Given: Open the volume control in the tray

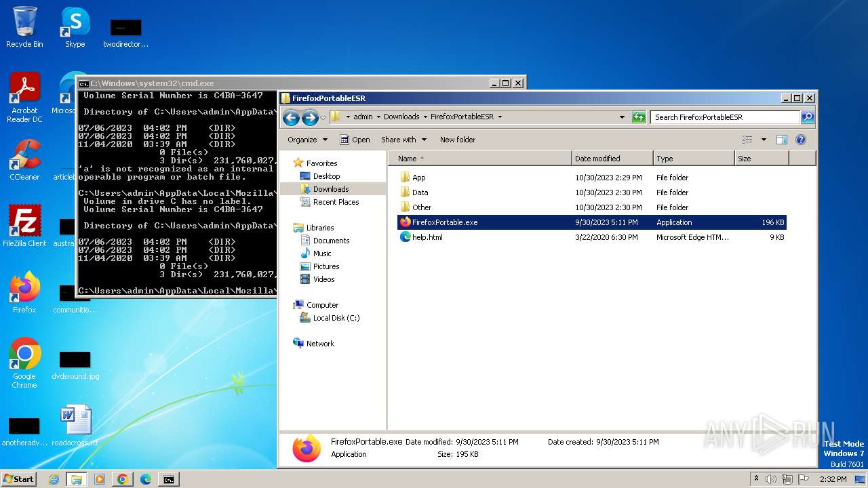Looking at the screenshot, I should [x=770, y=479].
